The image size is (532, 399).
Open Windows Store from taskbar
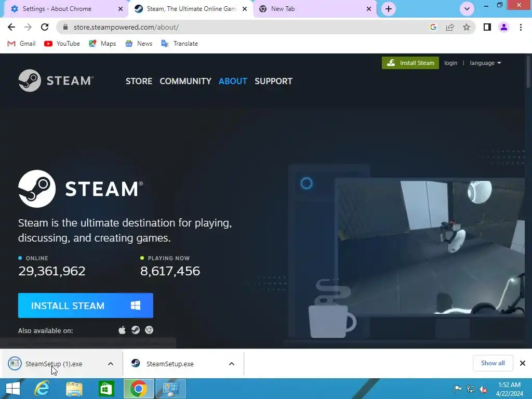(106, 389)
